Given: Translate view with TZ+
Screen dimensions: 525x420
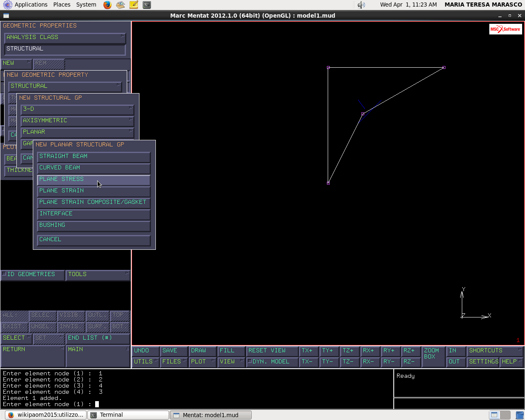Looking at the screenshot, I should click(x=349, y=351).
